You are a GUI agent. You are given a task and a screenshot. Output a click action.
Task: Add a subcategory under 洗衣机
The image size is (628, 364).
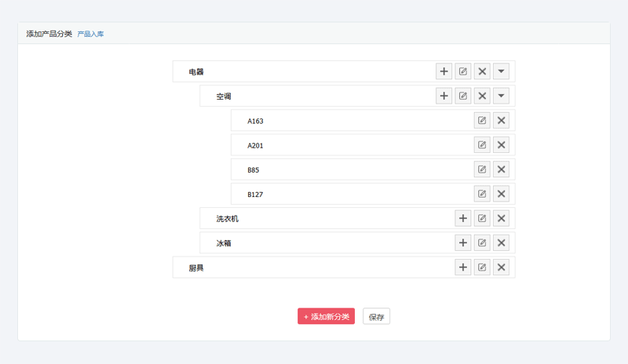[463, 218]
